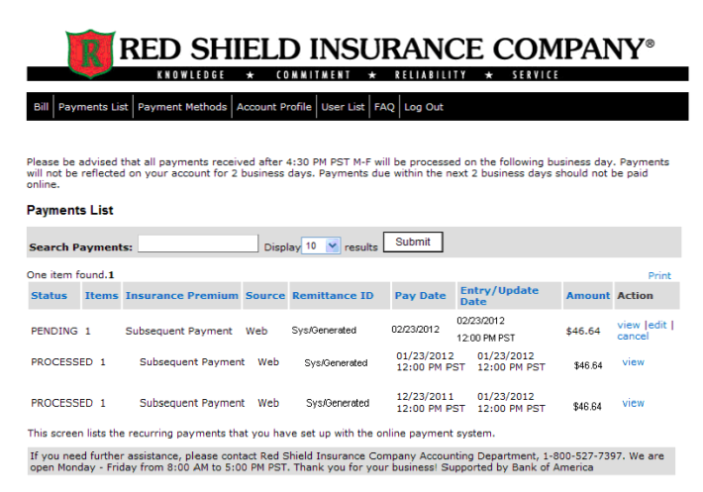Viewport: 703px width, 492px height.
Task: Open Account Profile page
Action: coord(274,107)
